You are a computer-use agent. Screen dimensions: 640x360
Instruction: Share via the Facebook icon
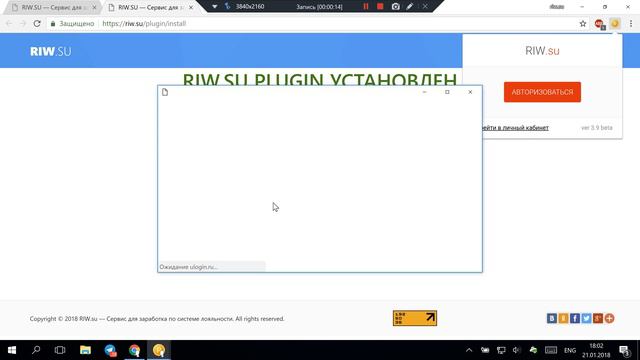575,318
